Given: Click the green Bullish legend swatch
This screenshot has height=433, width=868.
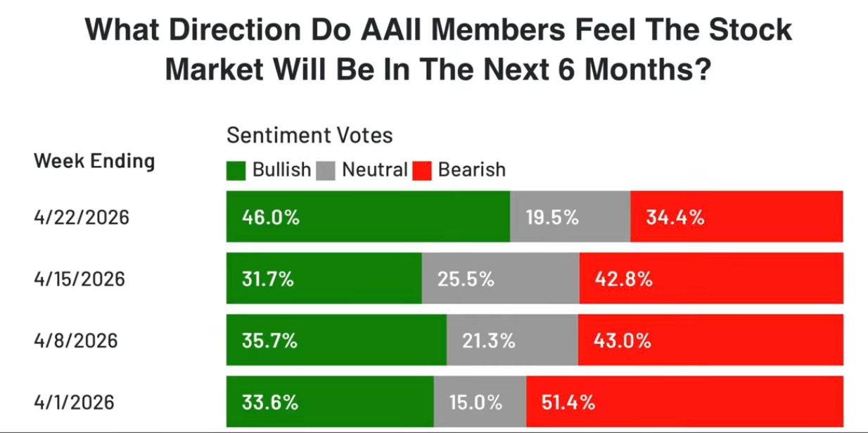Looking at the screenshot, I should [x=236, y=171].
